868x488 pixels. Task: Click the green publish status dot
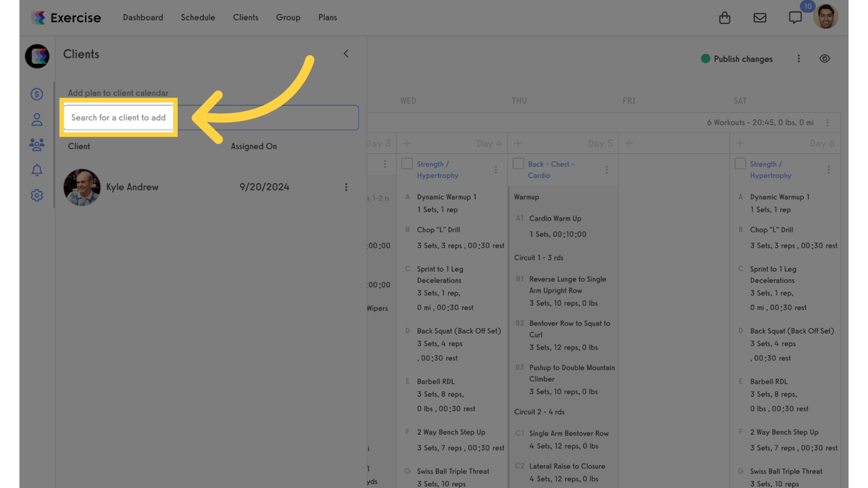click(x=705, y=58)
